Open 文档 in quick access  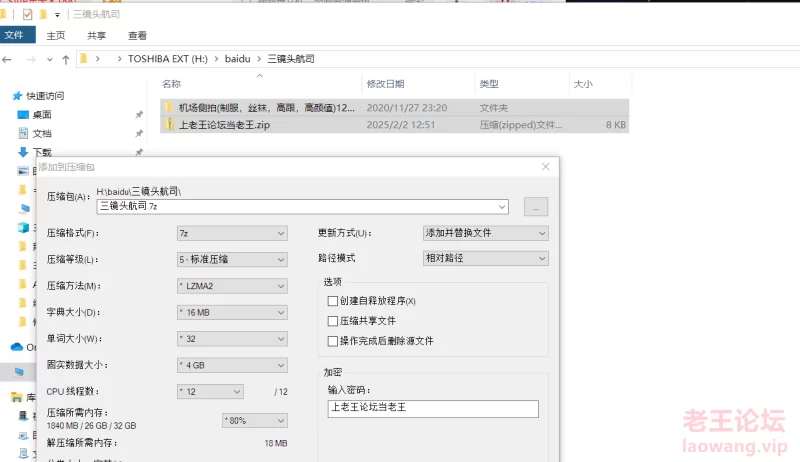pyautogui.click(x=42, y=134)
